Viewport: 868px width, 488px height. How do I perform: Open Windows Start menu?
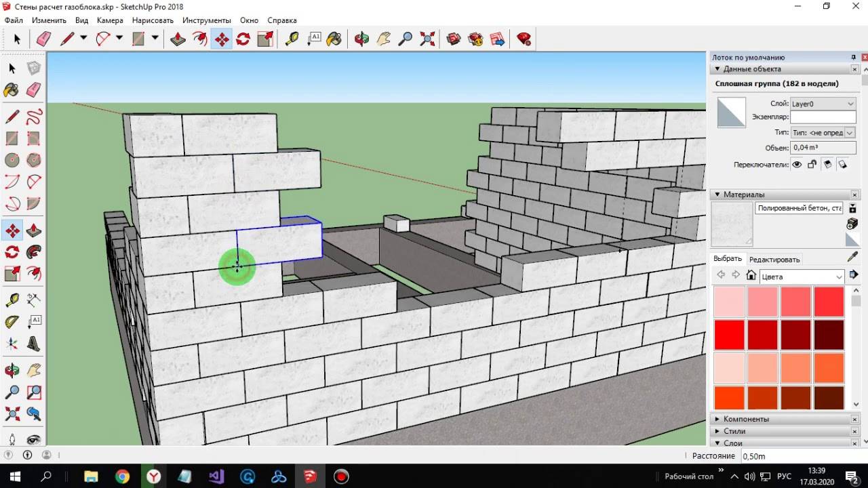[x=15, y=476]
